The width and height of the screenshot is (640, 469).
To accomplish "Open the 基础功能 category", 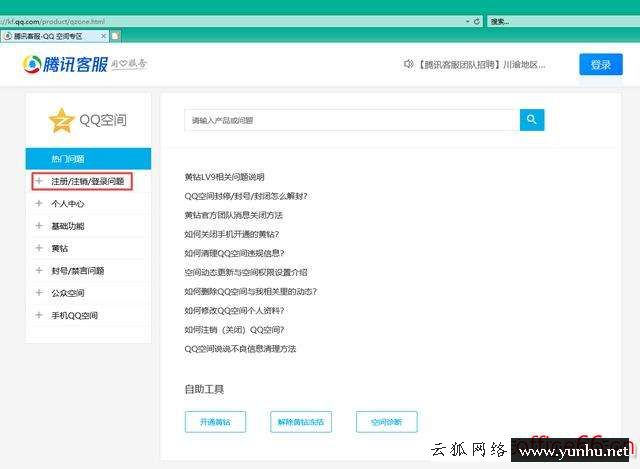I will point(68,226).
